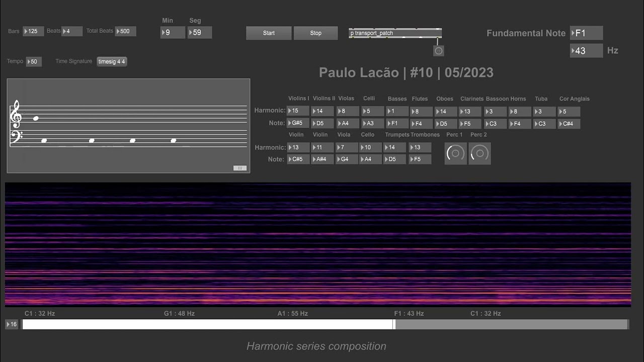Click the Flutes note box F4
Image resolution: width=644 pixels, height=362 pixels.
click(421, 123)
